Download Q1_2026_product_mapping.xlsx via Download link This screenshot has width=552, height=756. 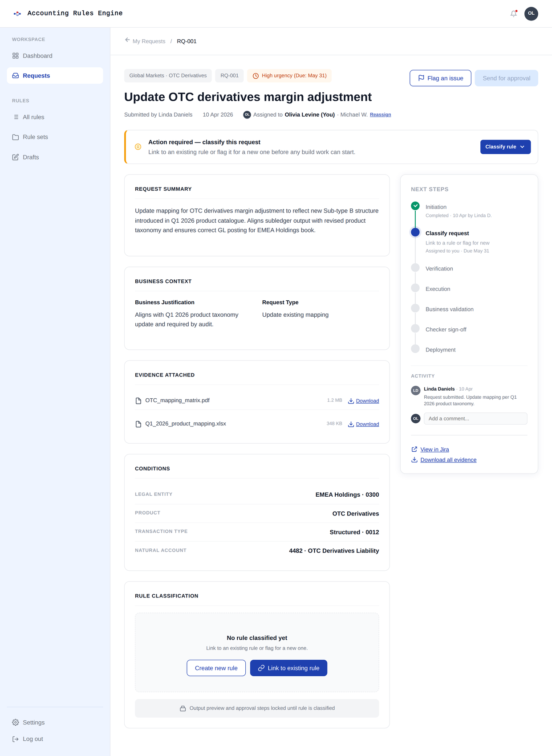pyautogui.click(x=367, y=424)
